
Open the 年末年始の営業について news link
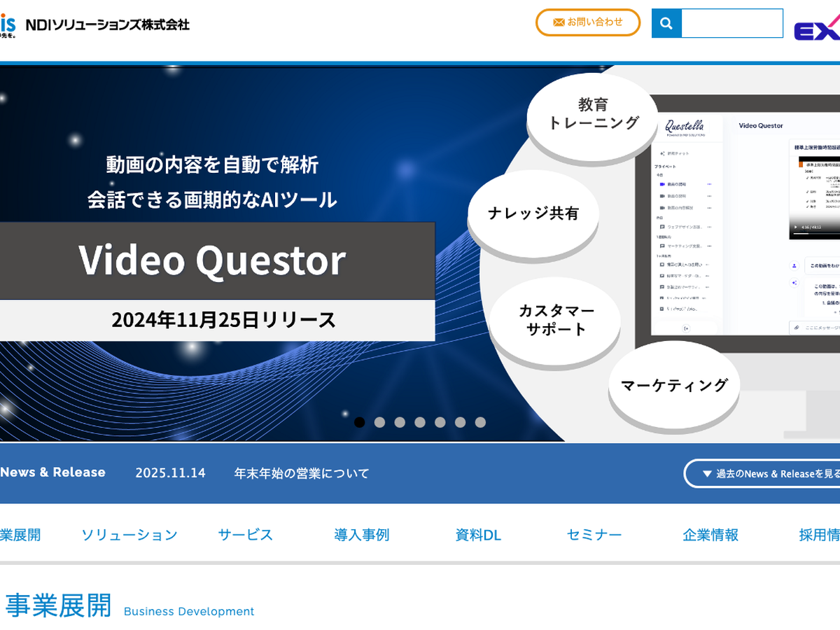[302, 473]
